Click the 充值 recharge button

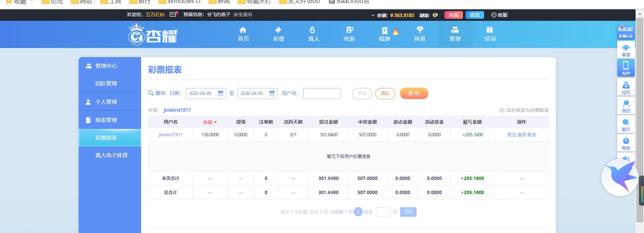click(x=453, y=15)
